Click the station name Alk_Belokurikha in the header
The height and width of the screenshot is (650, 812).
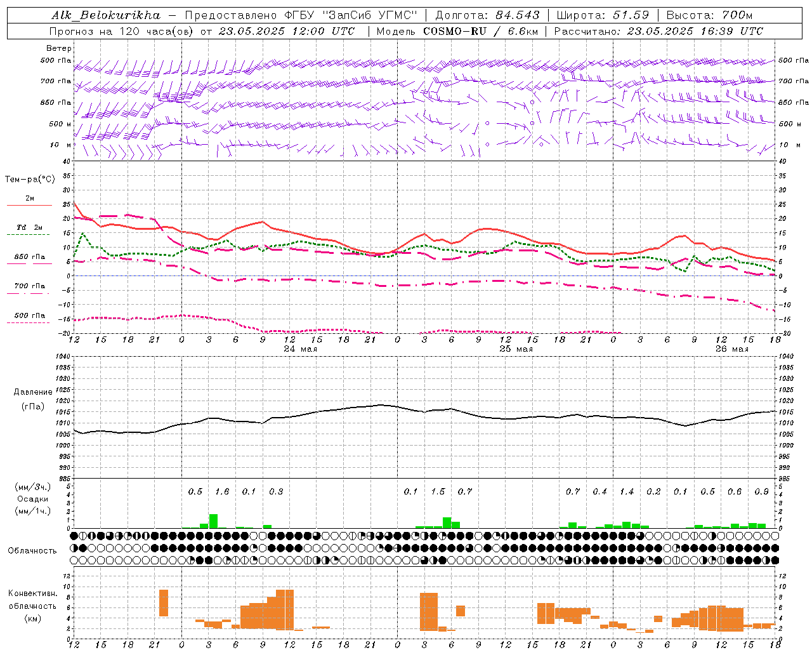click(106, 15)
